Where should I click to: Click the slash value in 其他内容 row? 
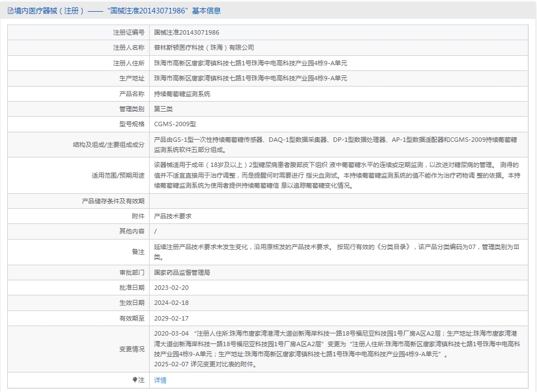pyautogui.click(x=156, y=232)
